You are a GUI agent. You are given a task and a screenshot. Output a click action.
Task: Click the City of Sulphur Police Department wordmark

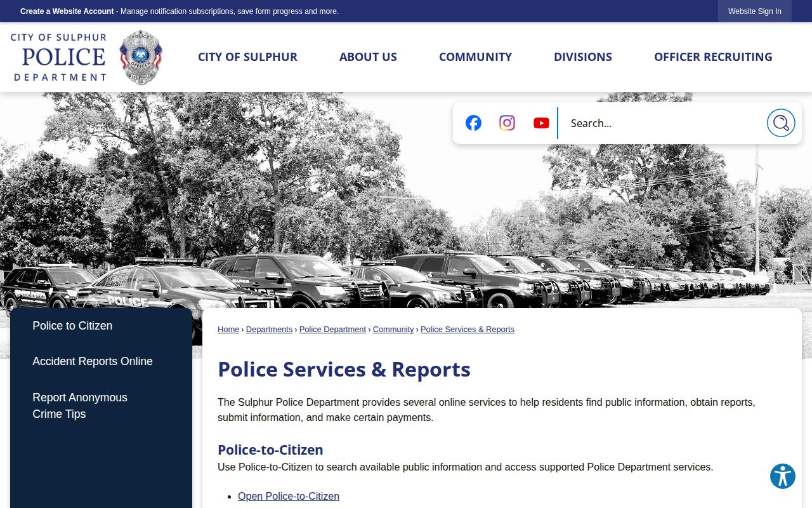pyautogui.click(x=59, y=57)
